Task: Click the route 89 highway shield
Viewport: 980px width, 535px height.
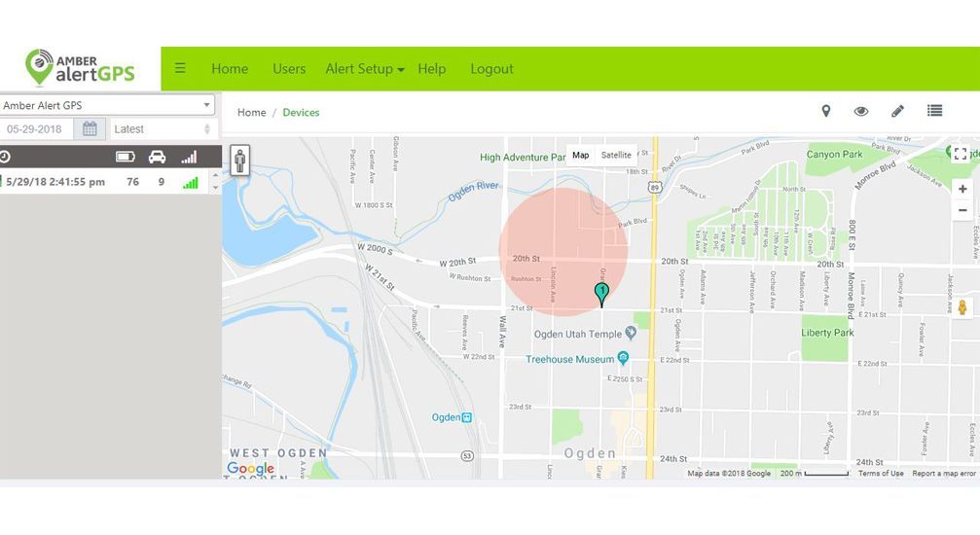Action: point(654,188)
